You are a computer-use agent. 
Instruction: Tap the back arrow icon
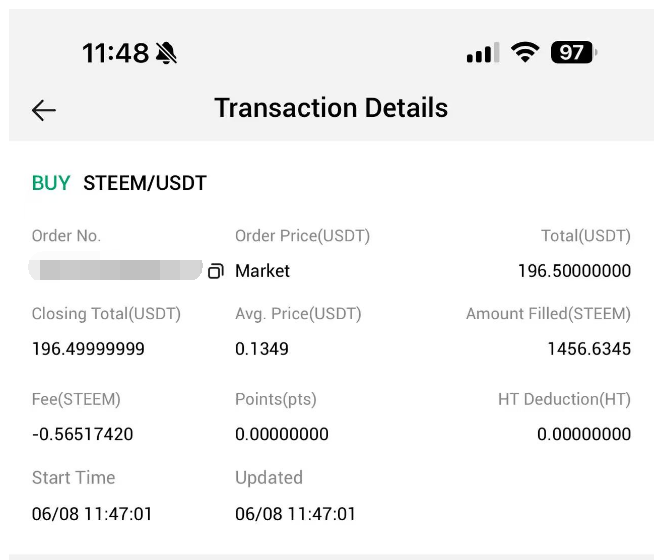pos(44,110)
